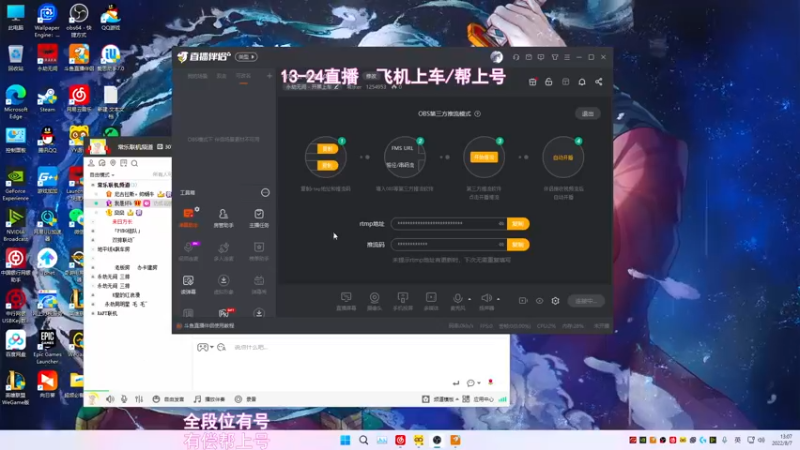Reveal the hidden stream key
The width and height of the screenshot is (800, 450).
coord(501,244)
